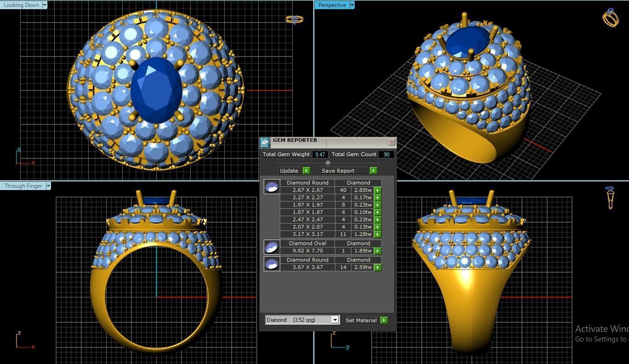629x364 pixels.
Task: Click green arrow for 2.47 X 2.47 row
Action: coord(378,219)
